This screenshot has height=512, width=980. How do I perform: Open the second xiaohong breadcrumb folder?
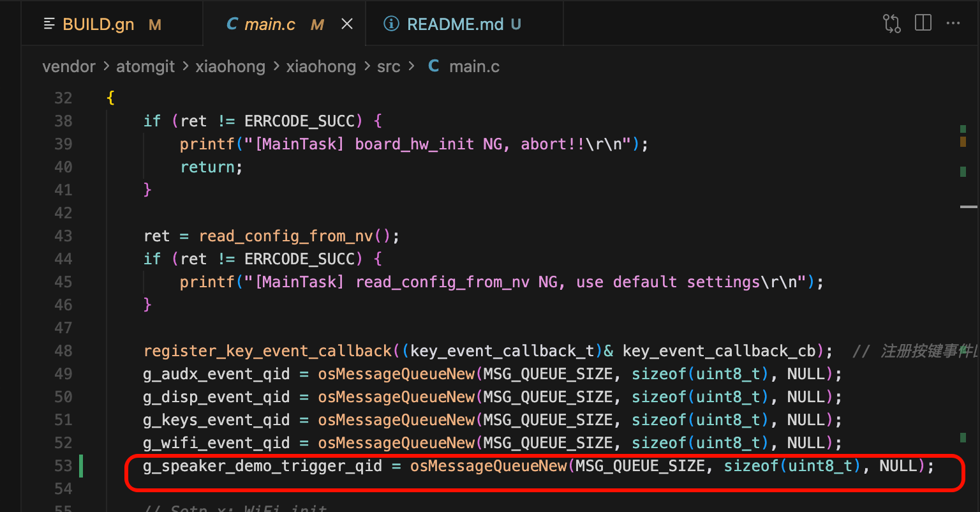[x=321, y=66]
